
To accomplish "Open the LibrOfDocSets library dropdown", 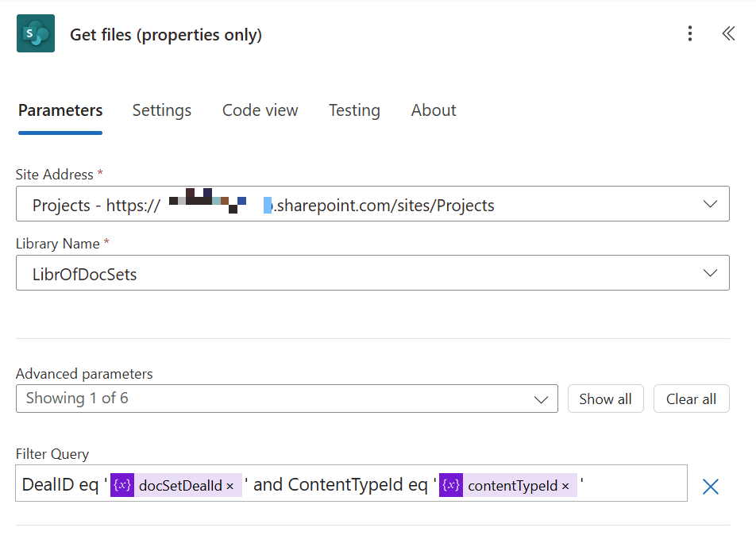I will coord(709,272).
